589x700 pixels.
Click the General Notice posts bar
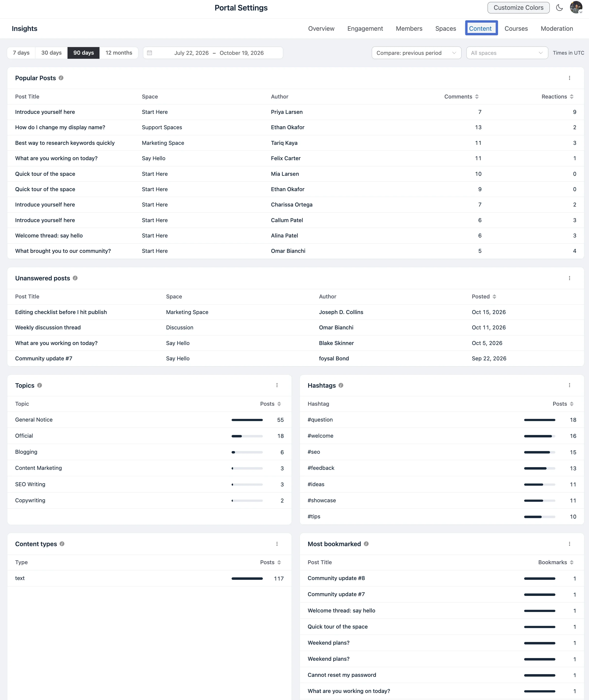247,420
